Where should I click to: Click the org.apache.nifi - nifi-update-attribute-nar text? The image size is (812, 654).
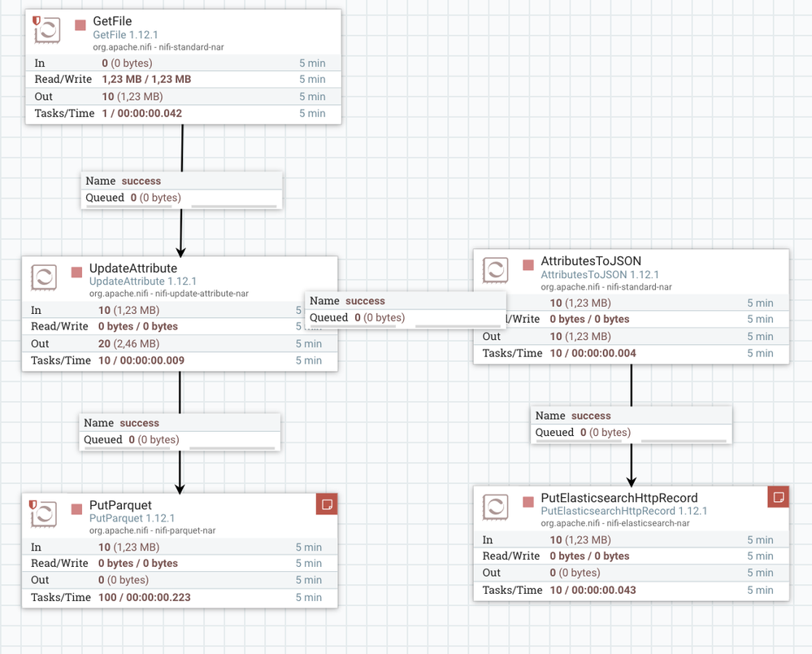[169, 294]
